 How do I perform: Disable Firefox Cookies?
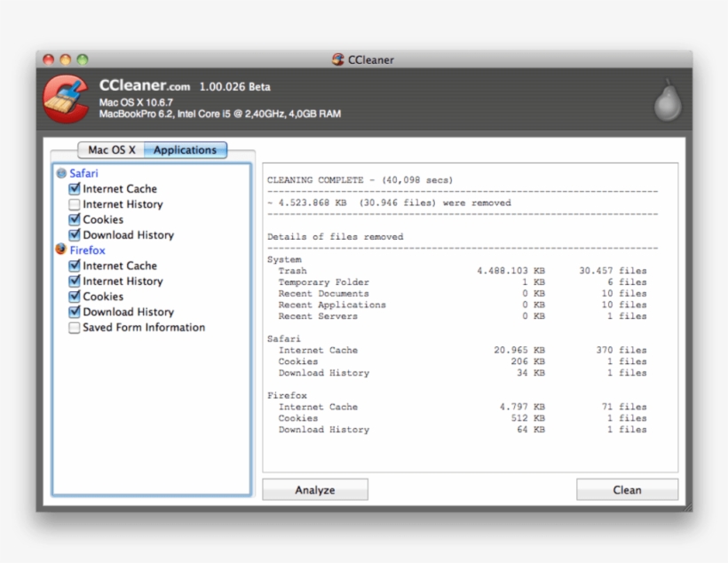pyautogui.click(x=75, y=296)
